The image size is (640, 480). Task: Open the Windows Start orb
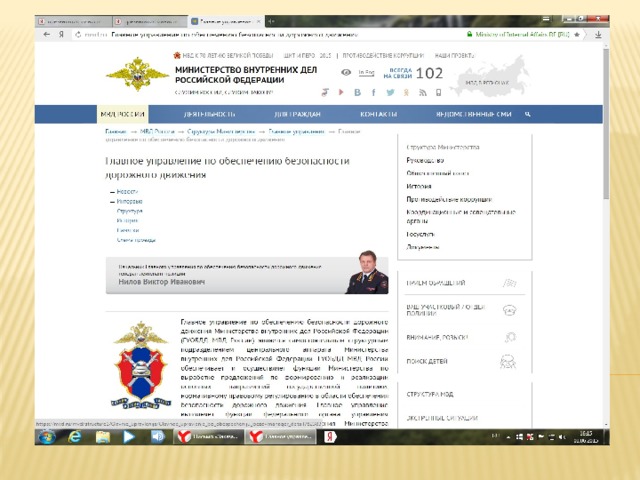pos(47,437)
